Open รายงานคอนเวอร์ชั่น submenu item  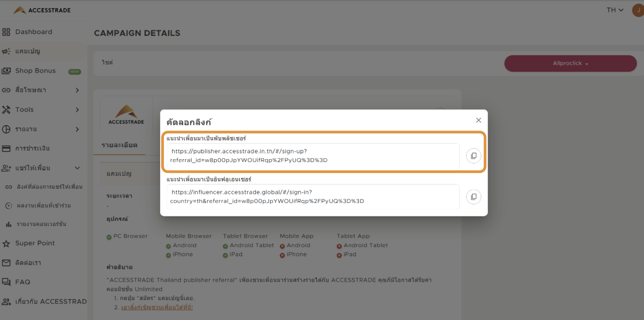[42, 224]
